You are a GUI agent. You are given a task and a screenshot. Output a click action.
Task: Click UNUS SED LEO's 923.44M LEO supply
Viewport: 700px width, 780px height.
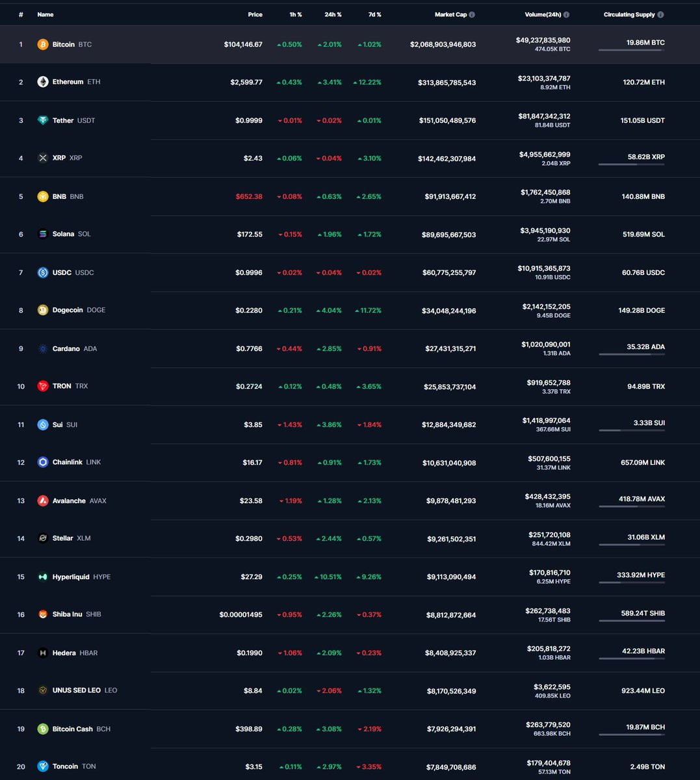[x=643, y=690]
